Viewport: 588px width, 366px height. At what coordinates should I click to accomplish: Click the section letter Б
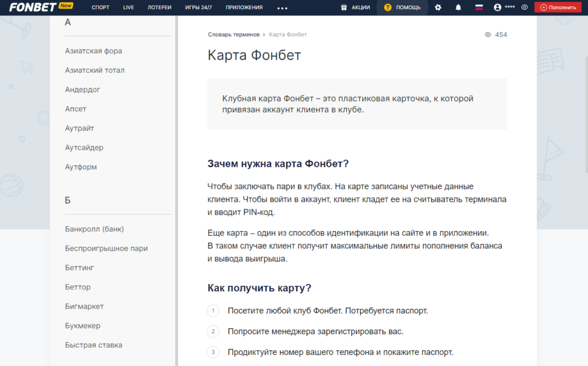pos(68,200)
